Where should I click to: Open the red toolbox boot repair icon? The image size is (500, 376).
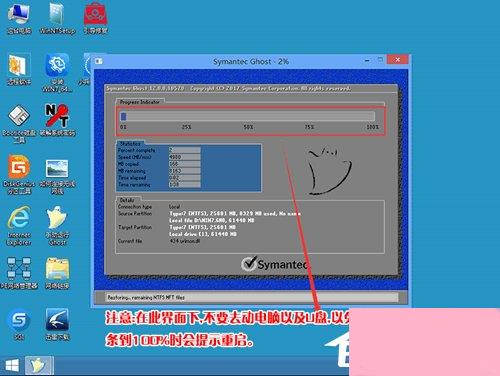click(95, 18)
